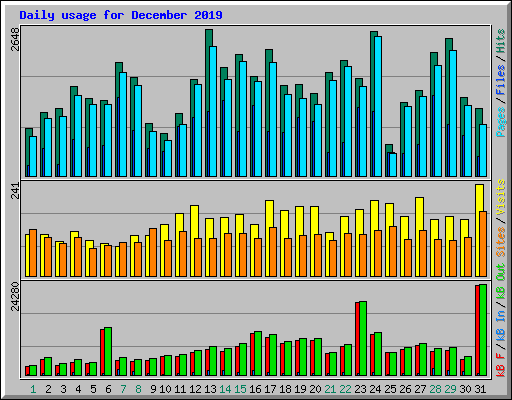Click day label 10 on the axis

(165, 389)
